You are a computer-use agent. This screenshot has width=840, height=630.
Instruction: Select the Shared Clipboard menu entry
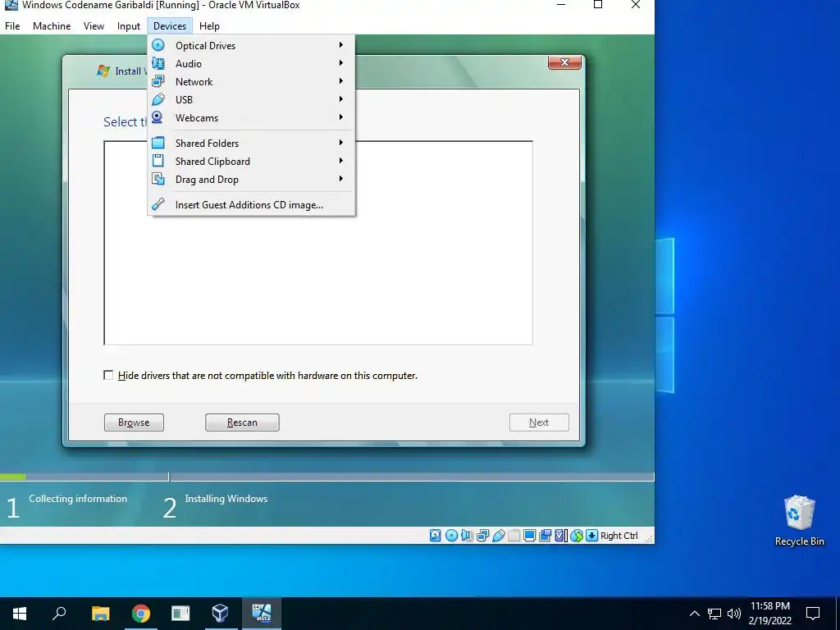(x=251, y=162)
